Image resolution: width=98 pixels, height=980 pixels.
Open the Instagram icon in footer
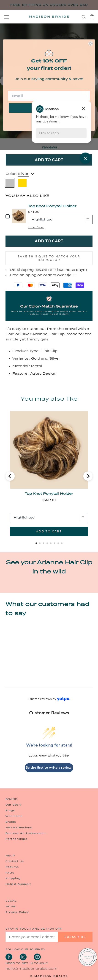click(23, 957)
